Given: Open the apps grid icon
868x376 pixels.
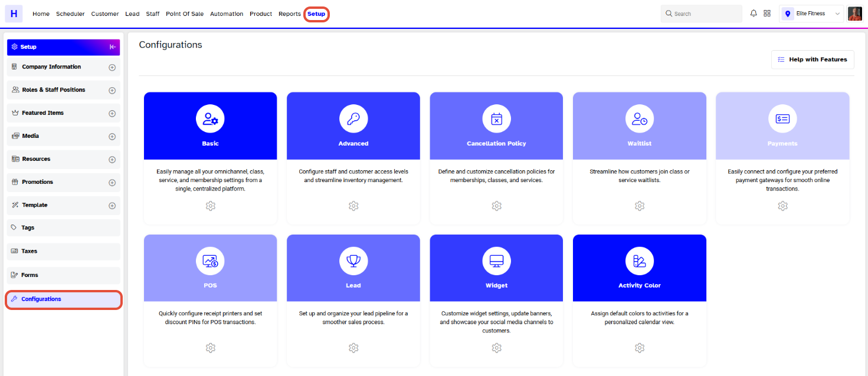Looking at the screenshot, I should [x=767, y=14].
